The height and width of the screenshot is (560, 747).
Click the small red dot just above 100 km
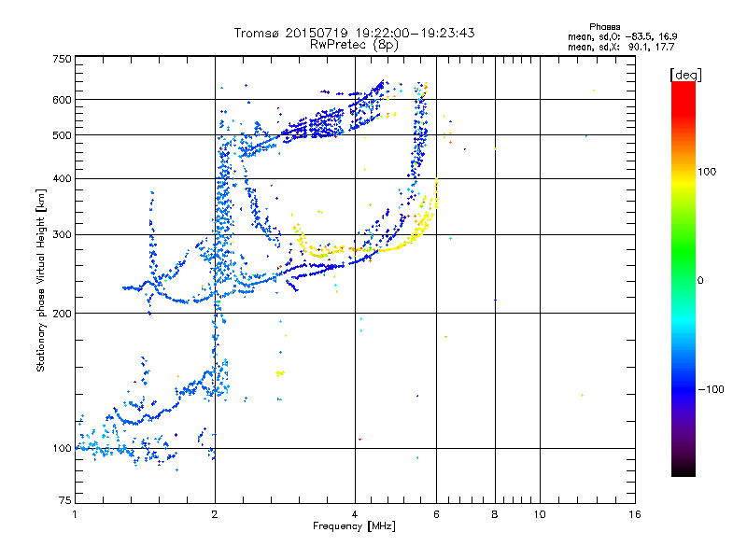pos(359,439)
